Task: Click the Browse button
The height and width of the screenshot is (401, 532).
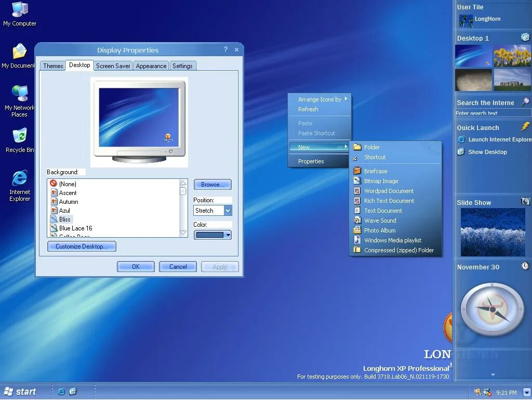Action: (x=212, y=184)
